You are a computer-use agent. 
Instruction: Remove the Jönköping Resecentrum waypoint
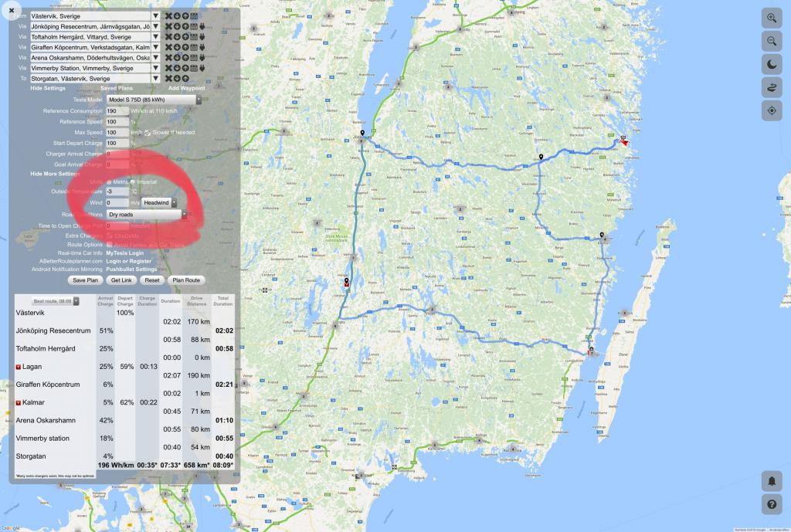coord(168,26)
